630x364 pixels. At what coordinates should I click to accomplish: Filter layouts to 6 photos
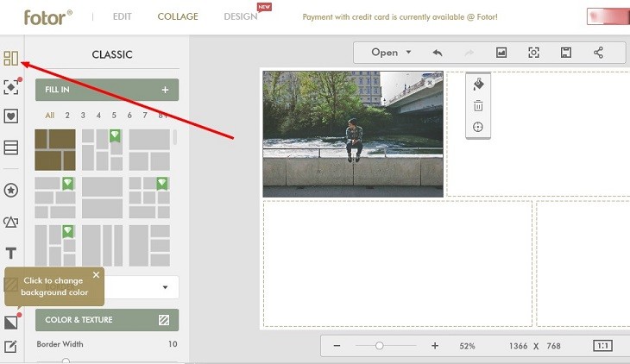click(x=129, y=116)
